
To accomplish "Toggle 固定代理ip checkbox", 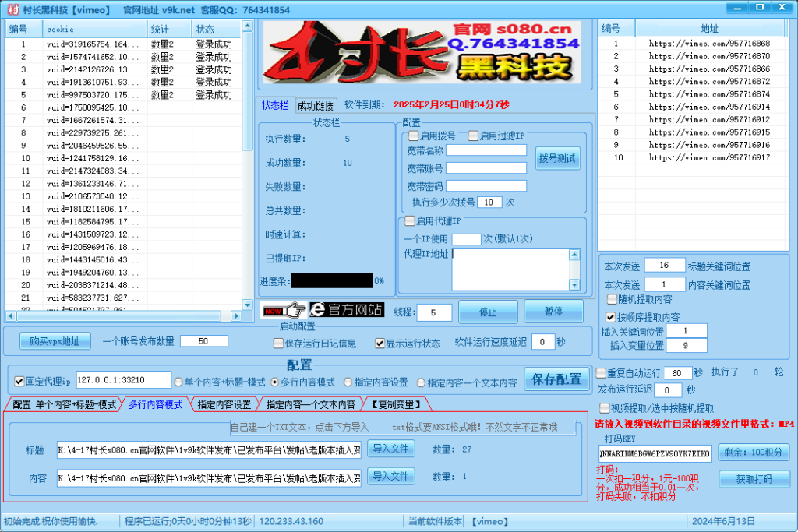I will pos(19,381).
